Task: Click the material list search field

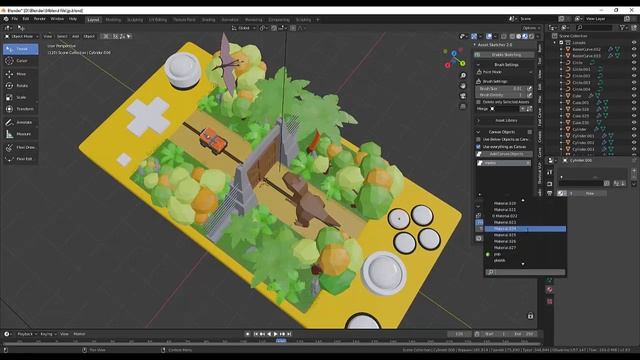Action: click(525, 272)
